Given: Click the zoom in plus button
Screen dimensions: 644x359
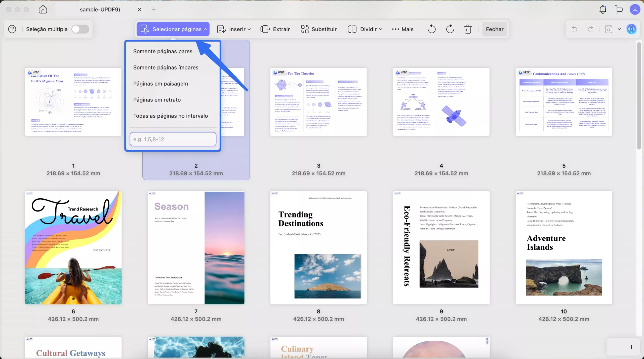Looking at the screenshot, I should point(631,347).
